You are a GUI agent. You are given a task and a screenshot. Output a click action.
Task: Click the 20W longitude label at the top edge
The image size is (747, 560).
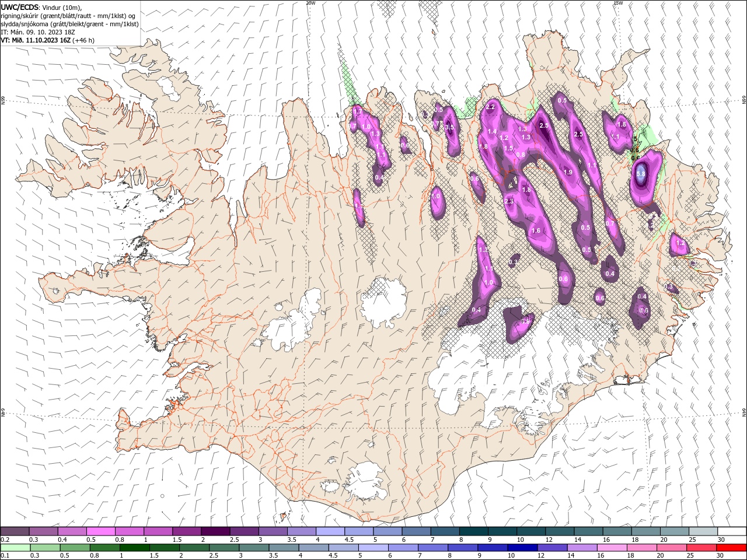click(x=310, y=3)
